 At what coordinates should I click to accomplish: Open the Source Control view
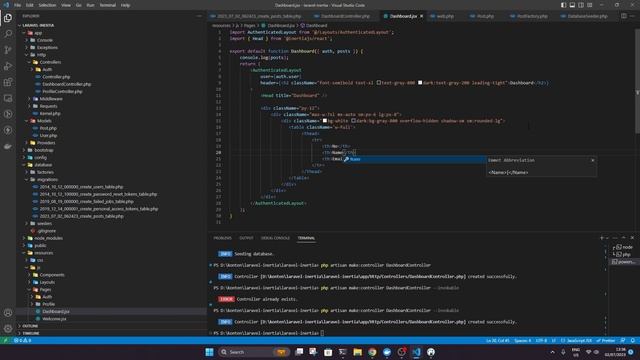(8, 50)
